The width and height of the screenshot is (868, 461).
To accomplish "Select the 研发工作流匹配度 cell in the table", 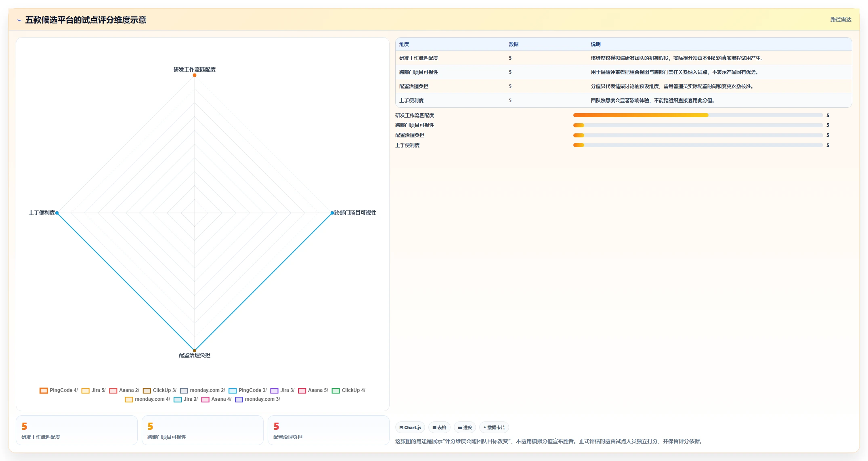I will pyautogui.click(x=419, y=58).
